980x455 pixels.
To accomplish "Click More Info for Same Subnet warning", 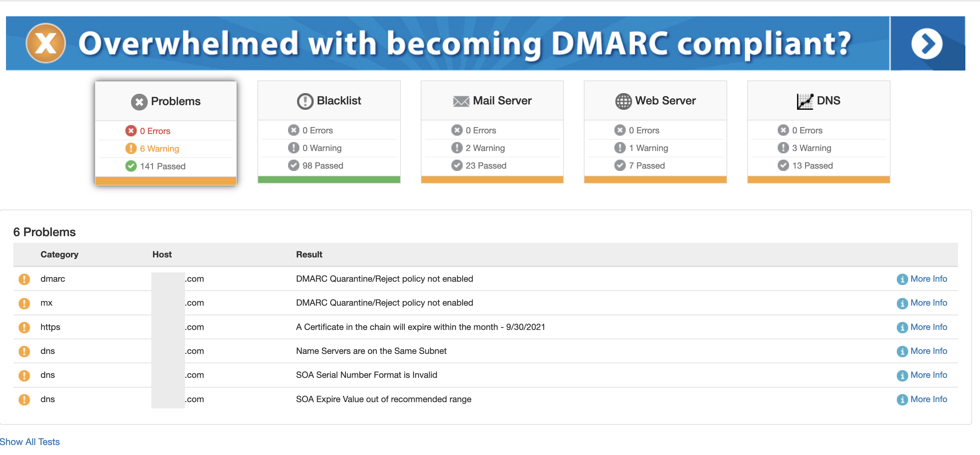I will pyautogui.click(x=929, y=351).
